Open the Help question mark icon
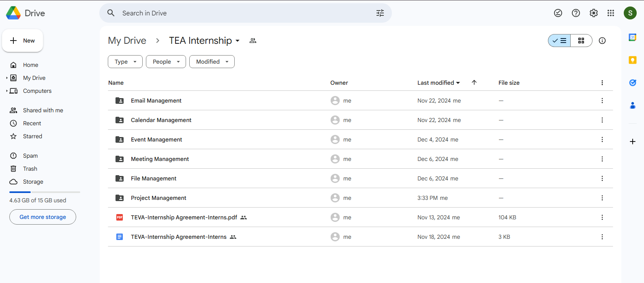644x283 pixels. click(576, 13)
